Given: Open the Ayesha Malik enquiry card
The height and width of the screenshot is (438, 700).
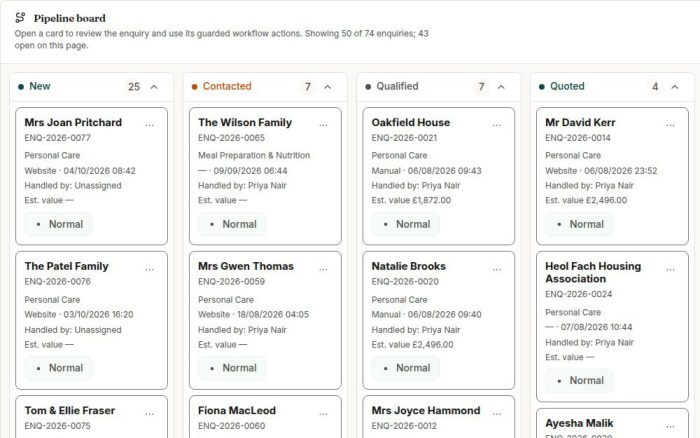Looking at the screenshot, I should tap(612, 423).
